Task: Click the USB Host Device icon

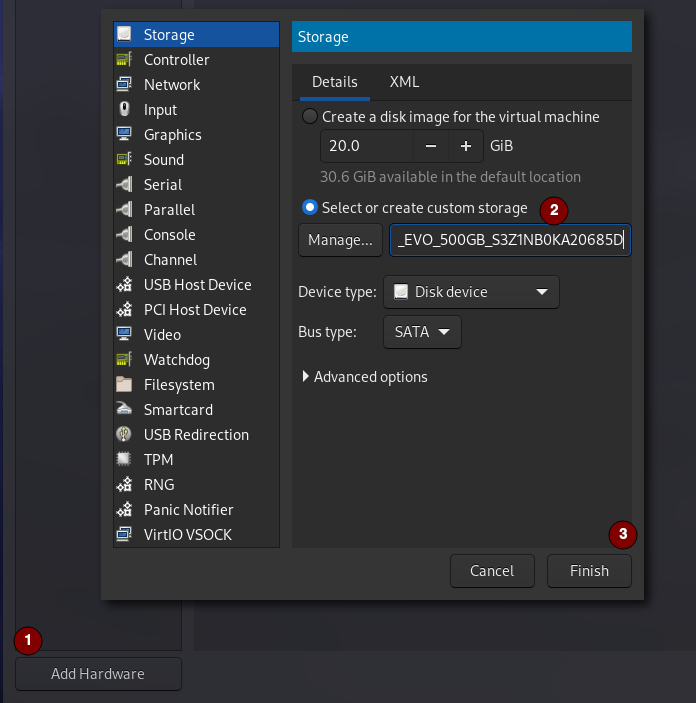Action: [x=124, y=284]
